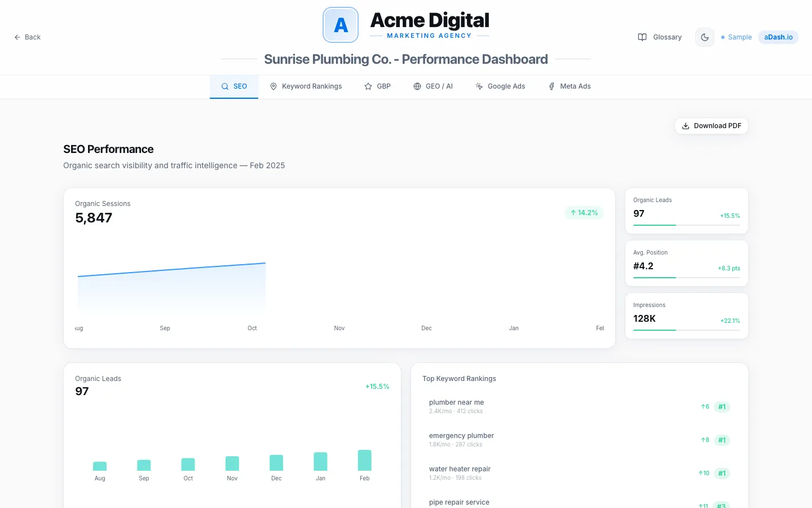Click the Meta Ads Facebook icon
Image resolution: width=812 pixels, height=508 pixels.
tap(551, 86)
